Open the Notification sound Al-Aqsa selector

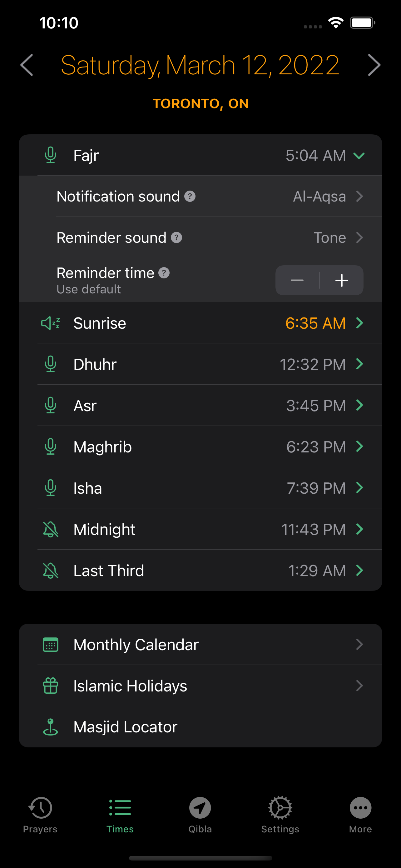327,197
